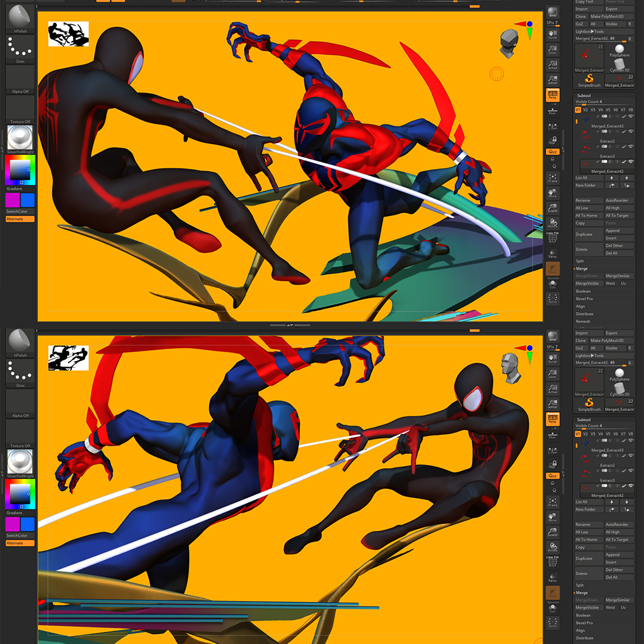Image resolution: width=644 pixels, height=644 pixels.
Task: Click the Import button in top panel
Action: click(x=589, y=9)
